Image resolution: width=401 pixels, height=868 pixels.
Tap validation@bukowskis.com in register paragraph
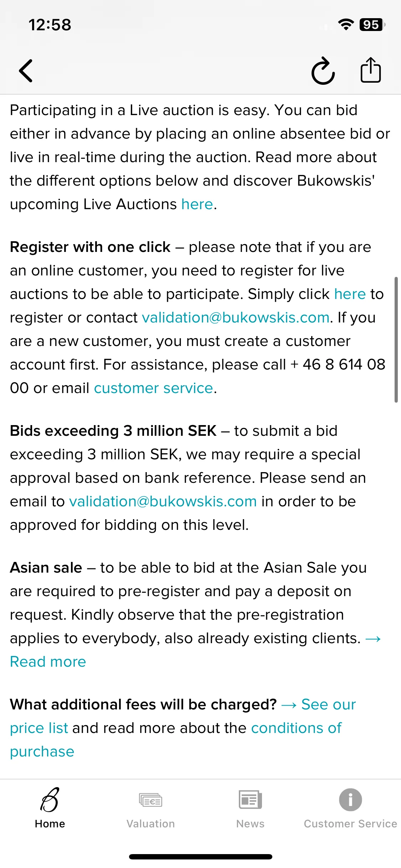(236, 318)
